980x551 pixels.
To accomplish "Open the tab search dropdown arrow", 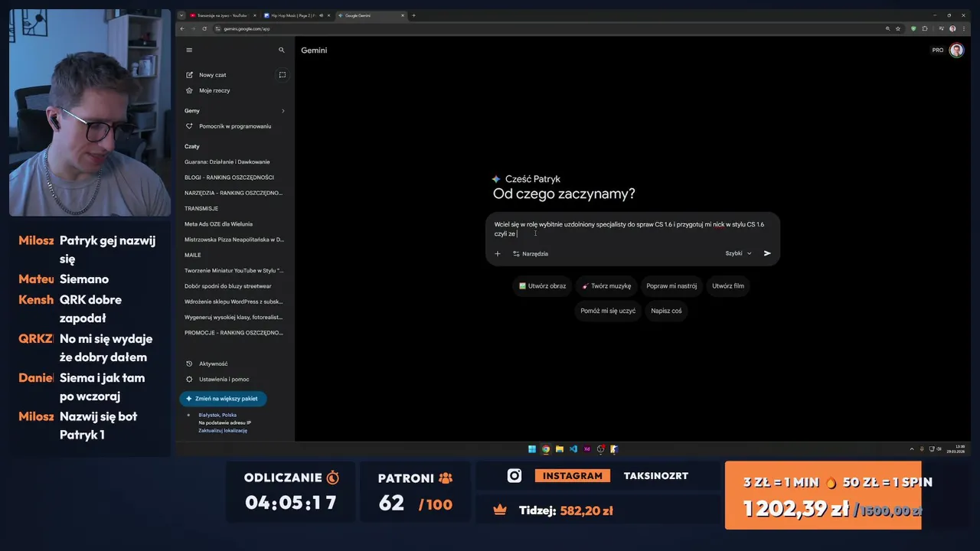I will click(181, 15).
